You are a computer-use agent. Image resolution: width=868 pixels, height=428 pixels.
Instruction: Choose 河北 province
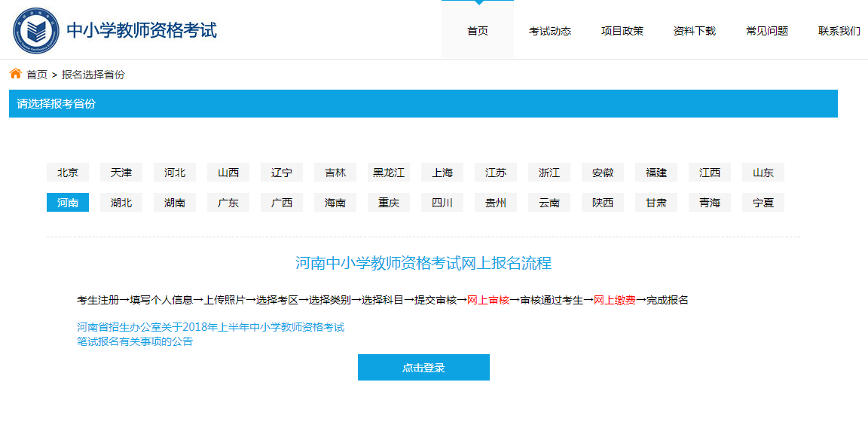pyautogui.click(x=175, y=173)
